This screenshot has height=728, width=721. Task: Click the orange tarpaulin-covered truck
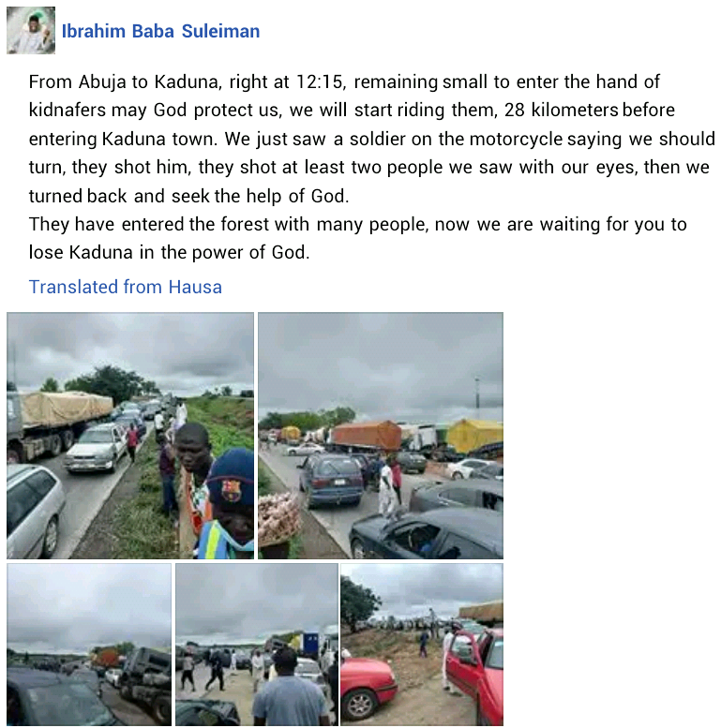click(x=367, y=436)
